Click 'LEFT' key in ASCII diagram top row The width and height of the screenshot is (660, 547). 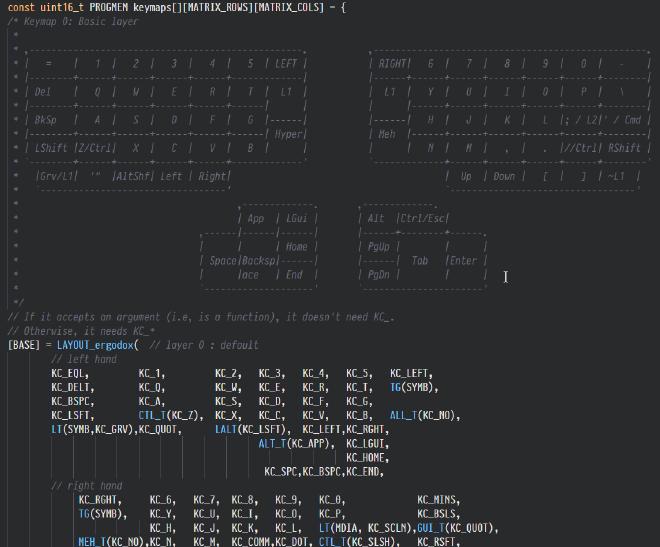point(286,64)
